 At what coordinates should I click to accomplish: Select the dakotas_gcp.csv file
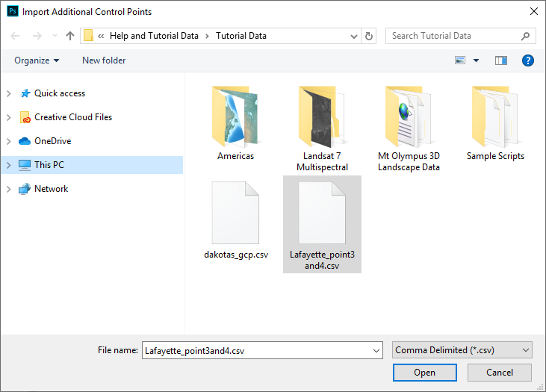(x=236, y=220)
